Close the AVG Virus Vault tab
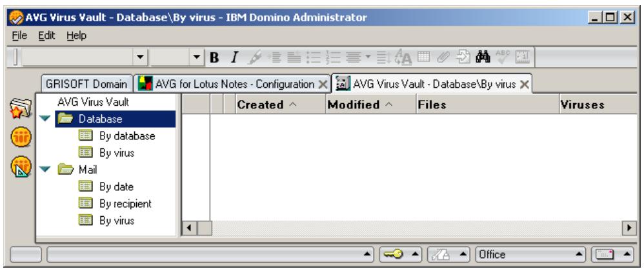This screenshot has width=644, height=269. pyautogui.click(x=524, y=85)
